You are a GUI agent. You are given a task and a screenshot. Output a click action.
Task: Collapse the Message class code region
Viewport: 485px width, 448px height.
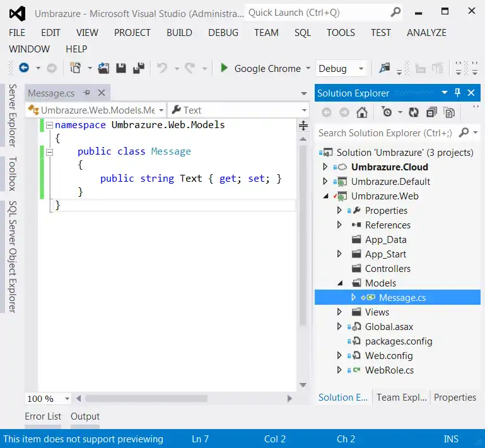[49, 152]
